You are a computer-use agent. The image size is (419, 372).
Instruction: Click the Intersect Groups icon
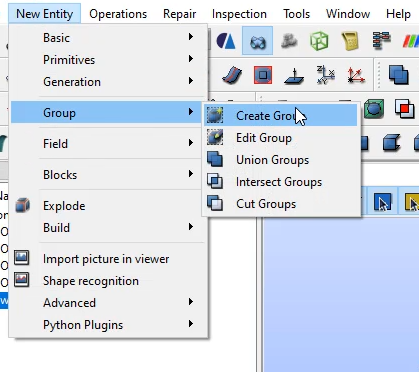[215, 181]
